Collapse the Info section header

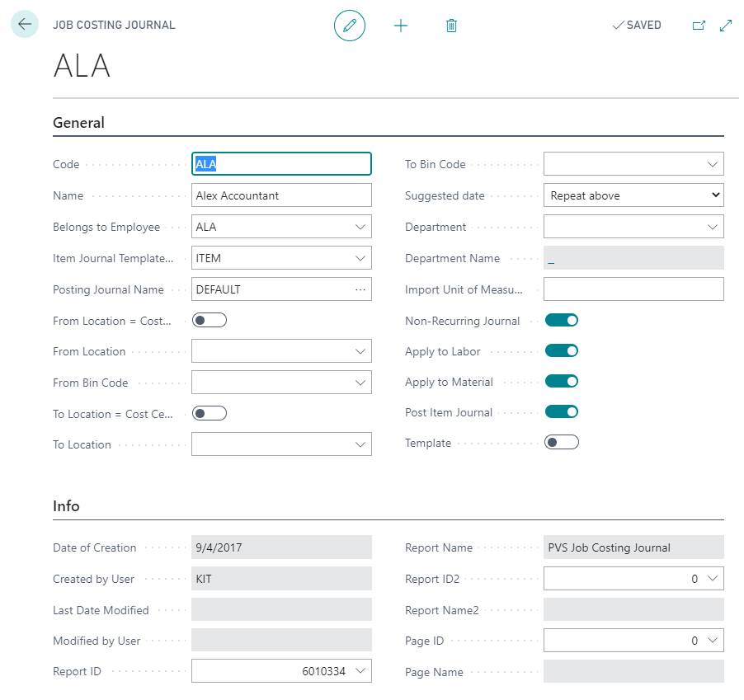(x=67, y=506)
